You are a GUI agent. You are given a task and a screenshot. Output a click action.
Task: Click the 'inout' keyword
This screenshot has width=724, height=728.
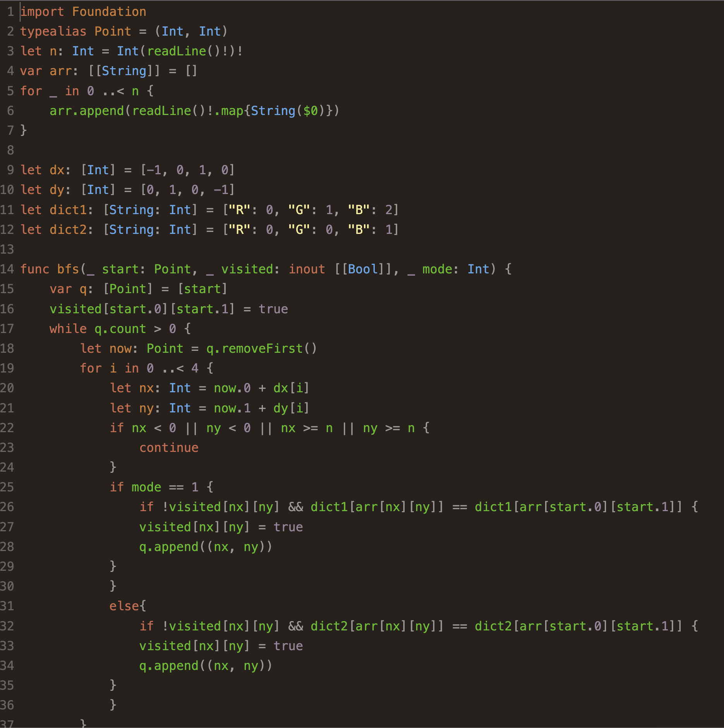[x=307, y=269]
